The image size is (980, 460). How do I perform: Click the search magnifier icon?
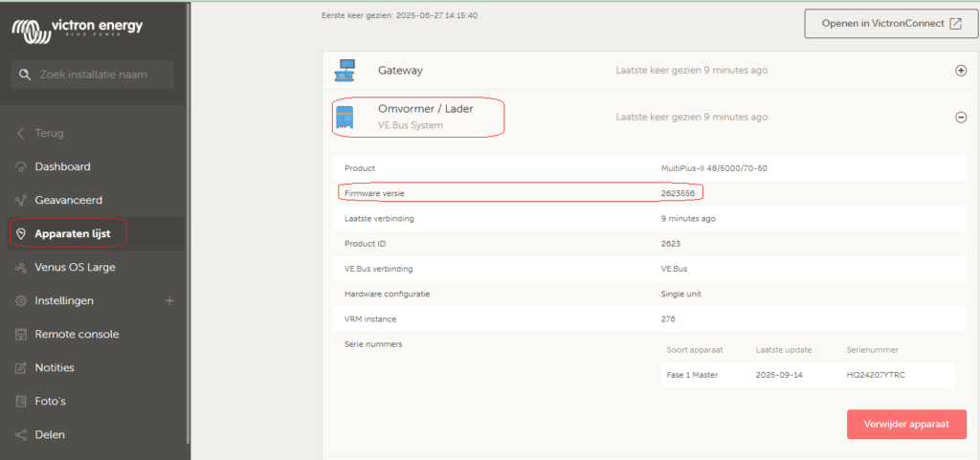pos(25,75)
